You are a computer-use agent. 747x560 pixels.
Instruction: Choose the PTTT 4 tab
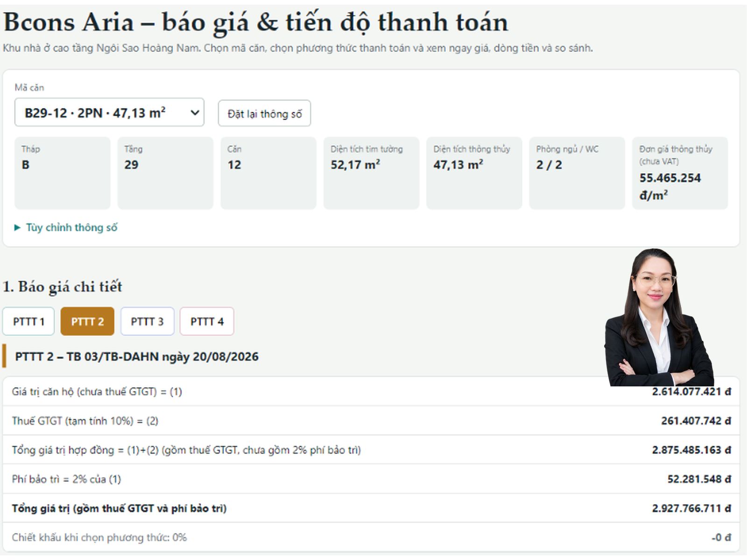coord(207,322)
